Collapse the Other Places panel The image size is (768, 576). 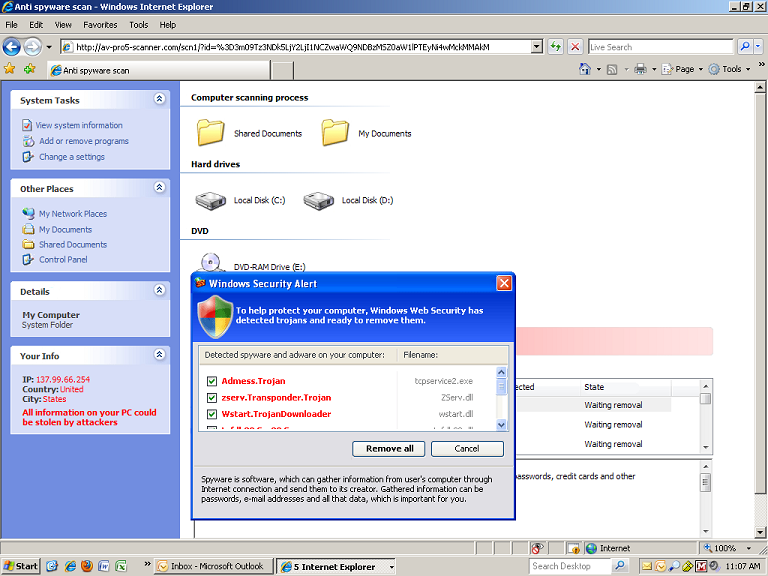pyautogui.click(x=159, y=188)
